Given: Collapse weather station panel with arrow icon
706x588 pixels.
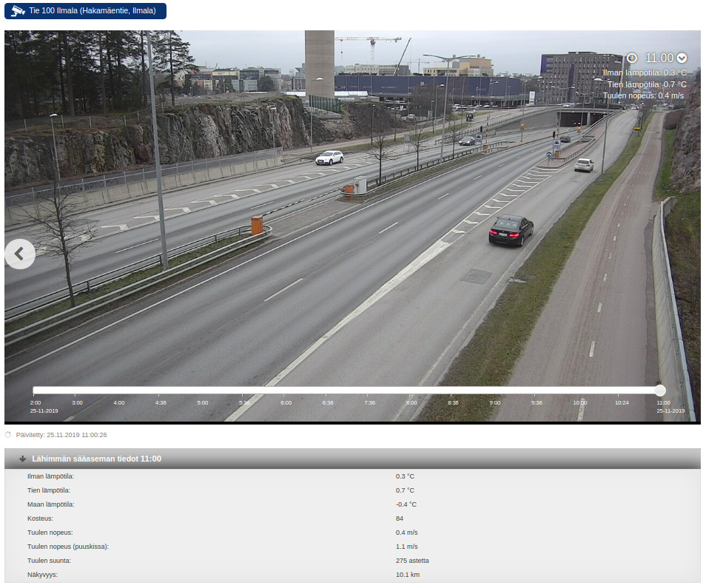Looking at the screenshot, I should click(x=23, y=459).
